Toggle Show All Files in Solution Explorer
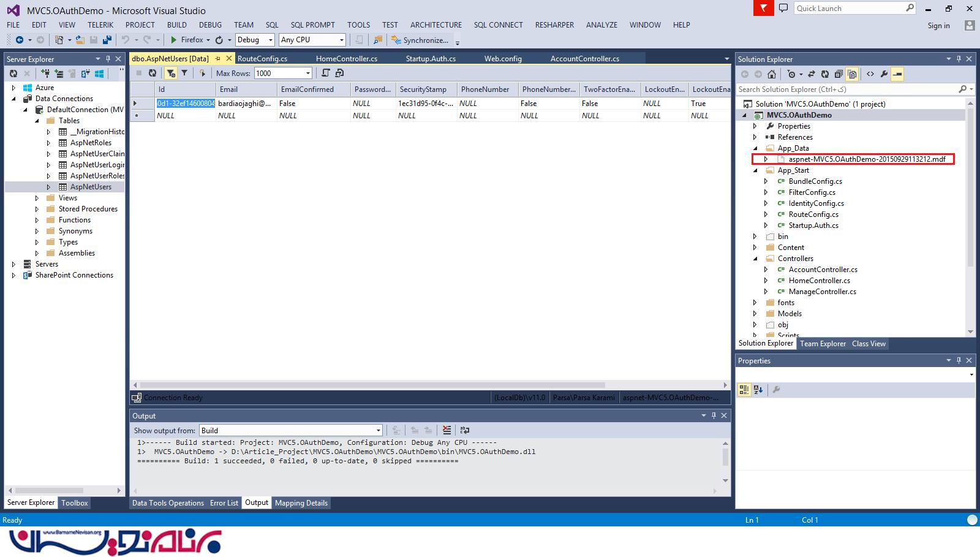Image resolution: width=980 pixels, height=557 pixels. point(852,74)
